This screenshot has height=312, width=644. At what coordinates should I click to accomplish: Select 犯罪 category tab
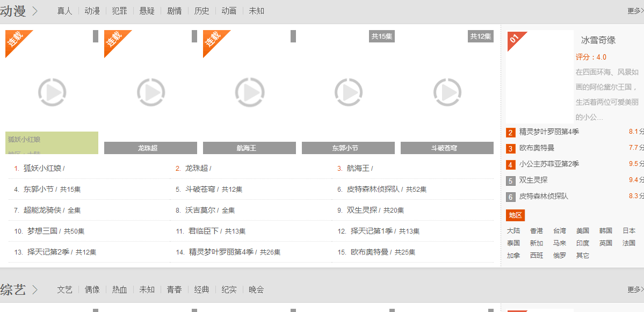point(120,11)
